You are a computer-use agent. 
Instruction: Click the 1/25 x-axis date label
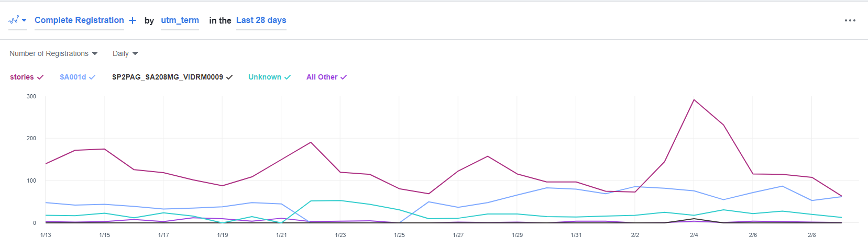tap(399, 235)
